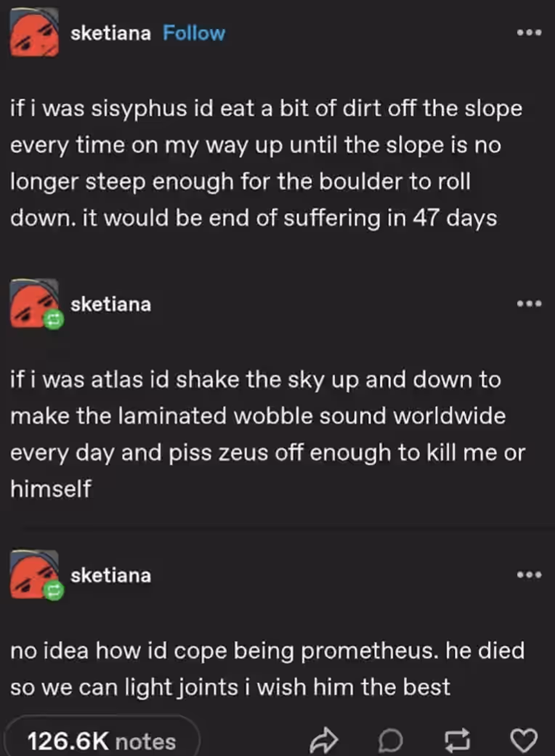Open sketiana avatar on first post
The width and height of the screenshot is (555, 756).
[34, 32]
